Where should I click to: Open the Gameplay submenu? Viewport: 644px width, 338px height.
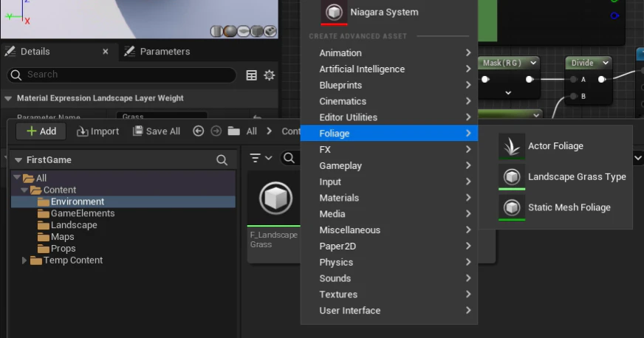389,165
